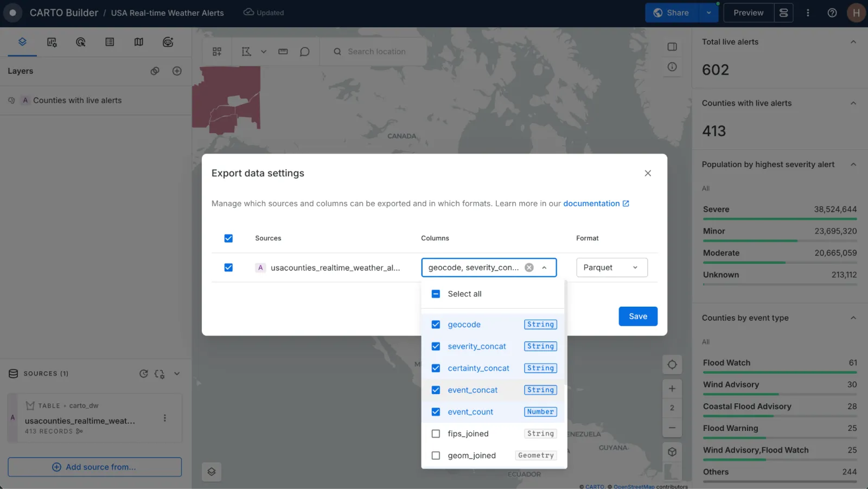
Task: Click the Add source from button
Action: coord(95,467)
